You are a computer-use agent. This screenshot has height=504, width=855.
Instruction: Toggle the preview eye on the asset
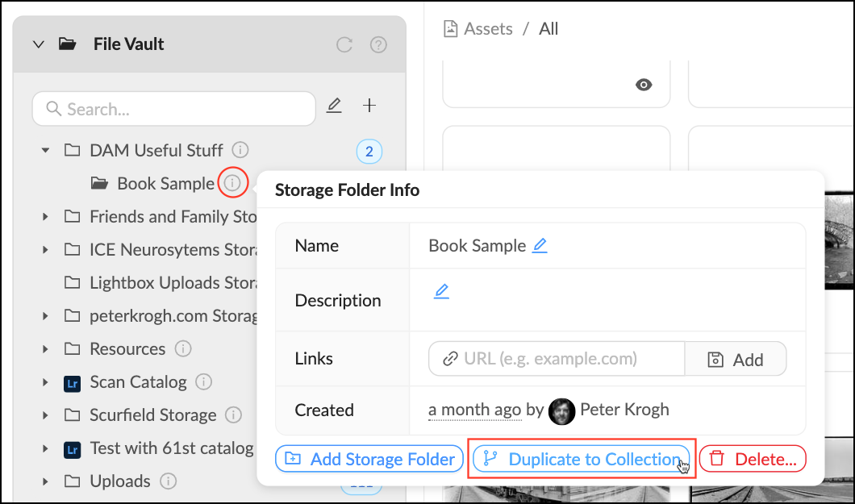tap(643, 84)
